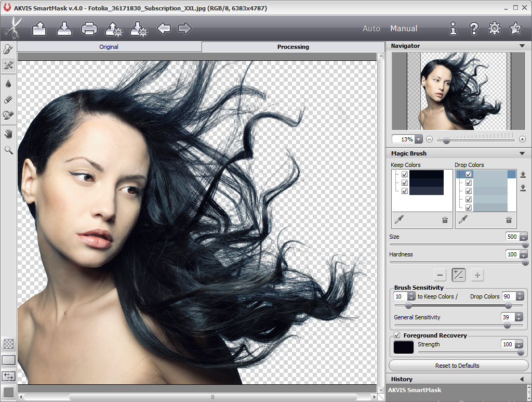Click the Print icon in top toolbar
532x402 pixels.
click(x=89, y=29)
